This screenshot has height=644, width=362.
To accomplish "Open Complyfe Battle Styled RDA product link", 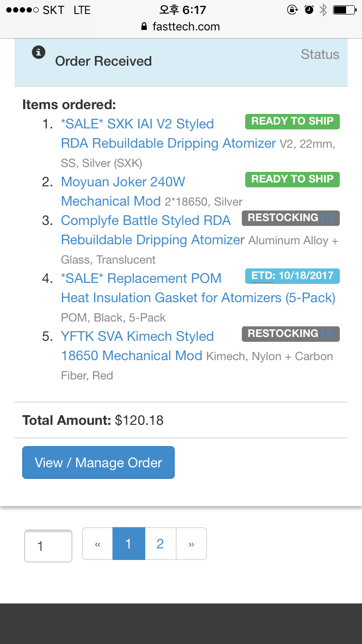I will click(146, 221).
